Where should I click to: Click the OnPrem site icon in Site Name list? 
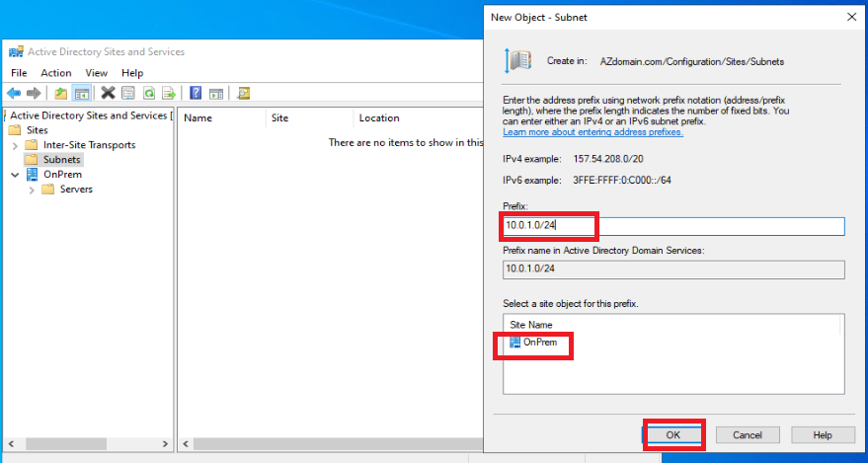pyautogui.click(x=515, y=343)
